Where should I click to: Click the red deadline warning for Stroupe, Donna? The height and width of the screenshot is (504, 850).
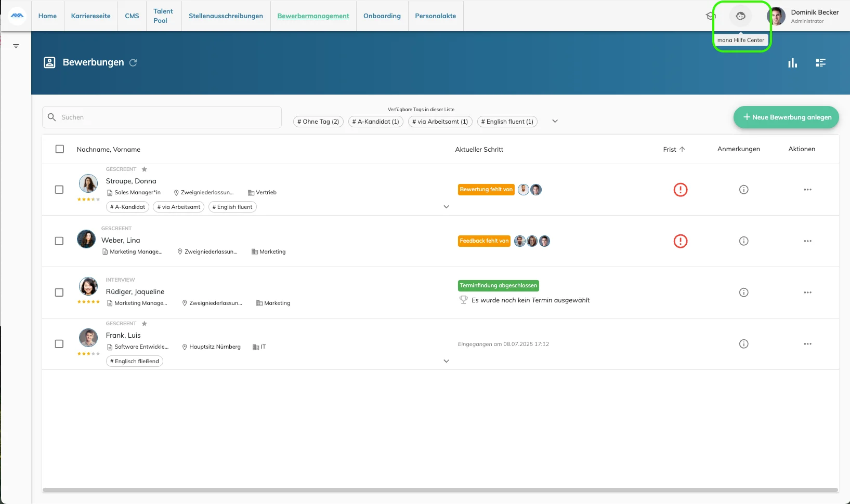pos(680,190)
